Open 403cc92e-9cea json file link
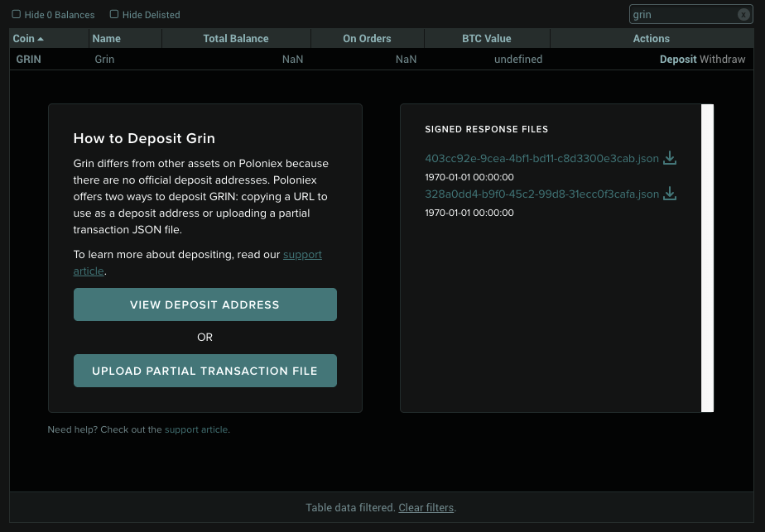Viewport: 765px width, 532px height. click(x=541, y=158)
